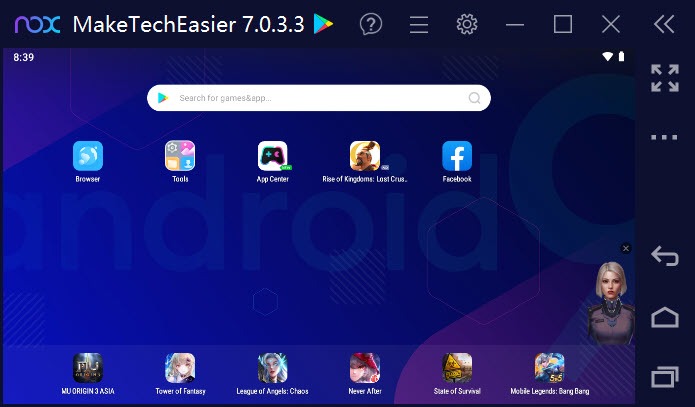Screen dimensions: 695x407
Task: Launch Tower of Fantasy
Action: pyautogui.click(x=180, y=368)
